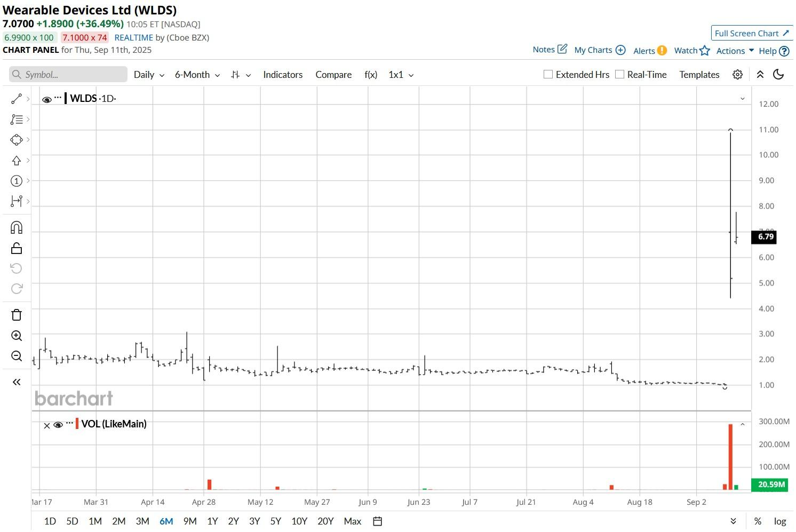The image size is (796, 532).
Task: Enable Real-Time checkbox
Action: point(619,74)
